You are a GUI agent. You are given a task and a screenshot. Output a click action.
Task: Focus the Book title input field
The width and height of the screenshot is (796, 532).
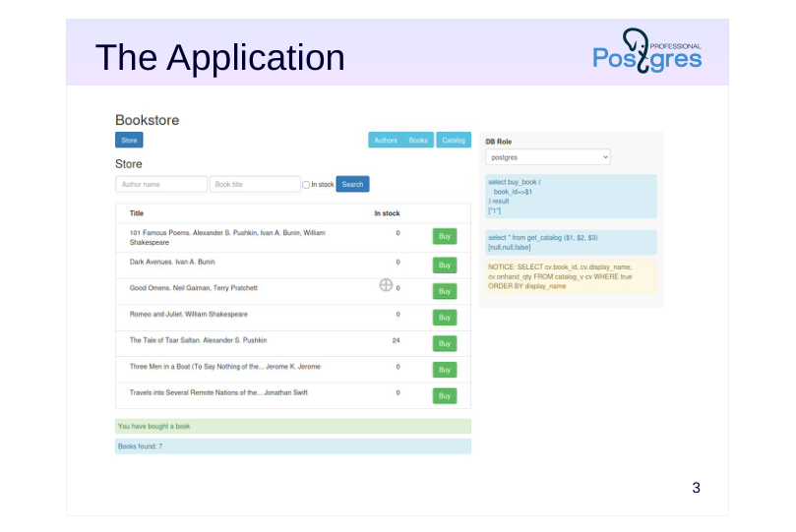pos(255,184)
